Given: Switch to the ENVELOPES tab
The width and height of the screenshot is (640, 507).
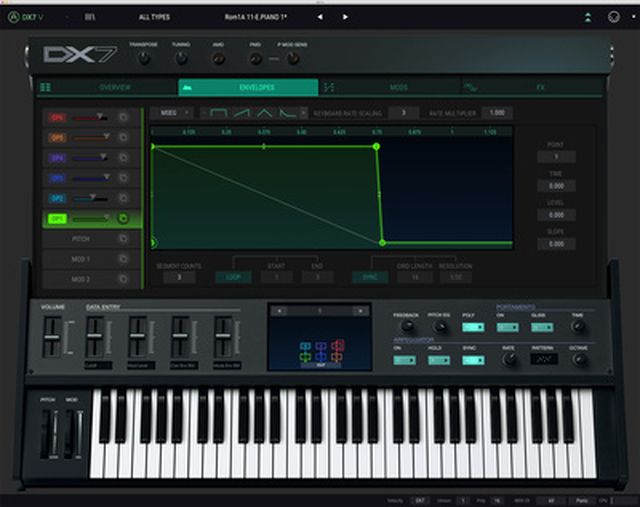Looking at the screenshot, I should coord(248,87).
